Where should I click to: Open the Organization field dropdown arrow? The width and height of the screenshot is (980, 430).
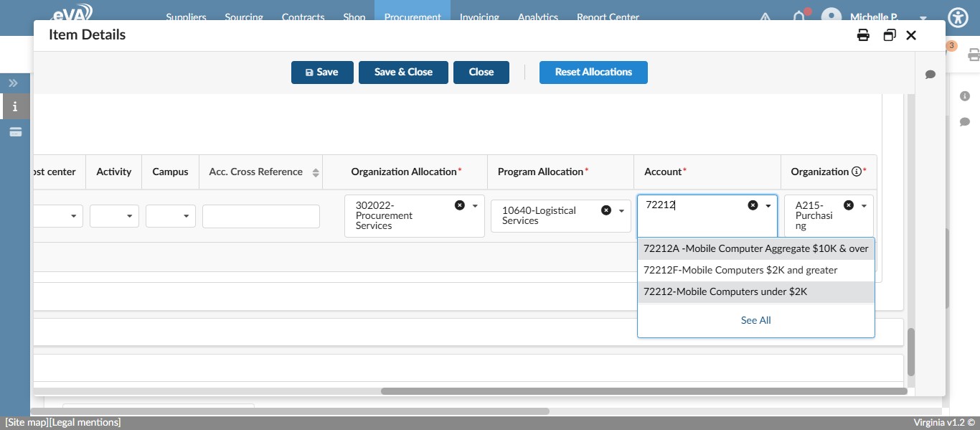point(864,205)
